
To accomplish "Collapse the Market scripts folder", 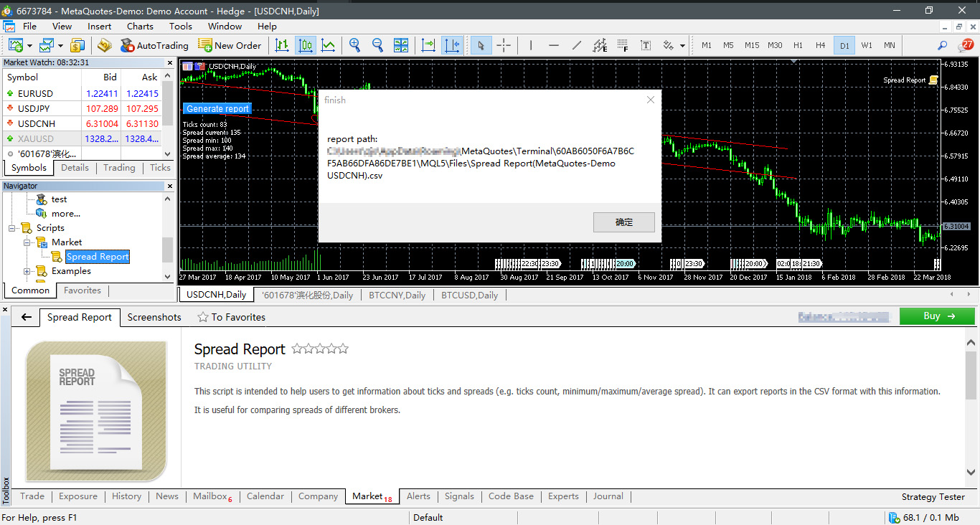I will [27, 242].
